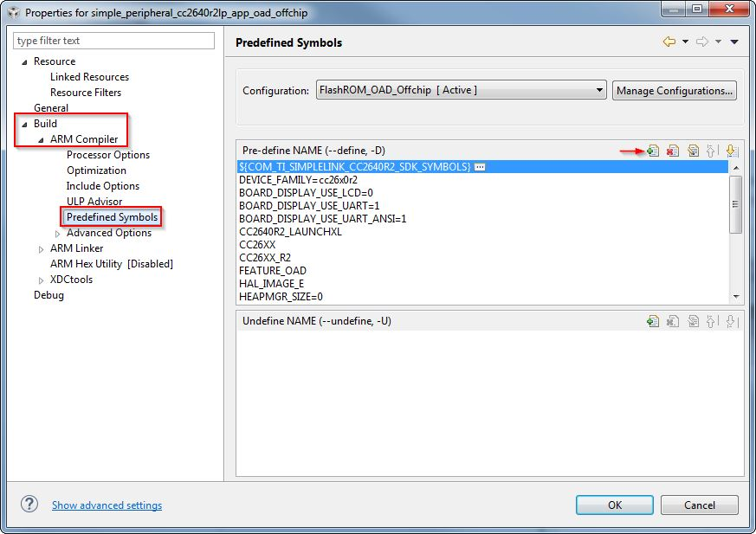Add a new pre-define symbol
This screenshot has height=534, width=756.
pos(653,151)
